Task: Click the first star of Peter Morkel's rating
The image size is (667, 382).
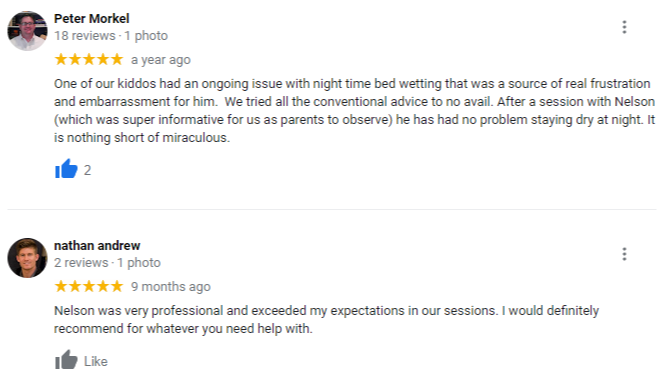Action: 61,59
